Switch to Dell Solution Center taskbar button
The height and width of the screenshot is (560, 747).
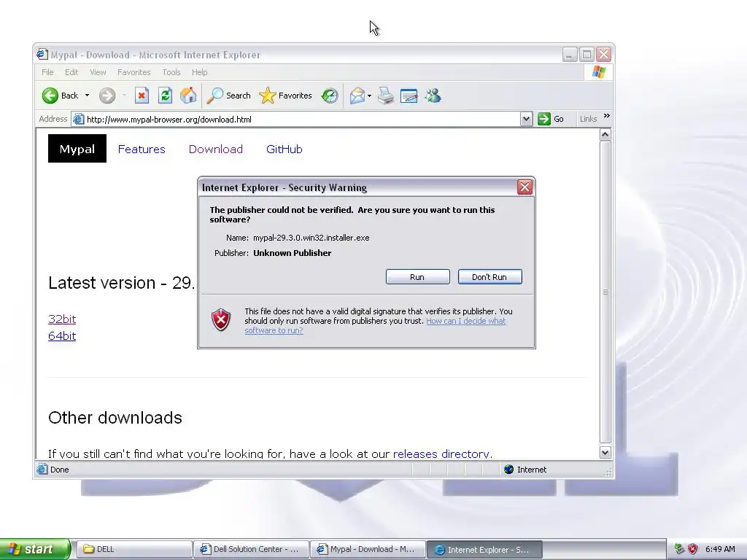(x=251, y=549)
